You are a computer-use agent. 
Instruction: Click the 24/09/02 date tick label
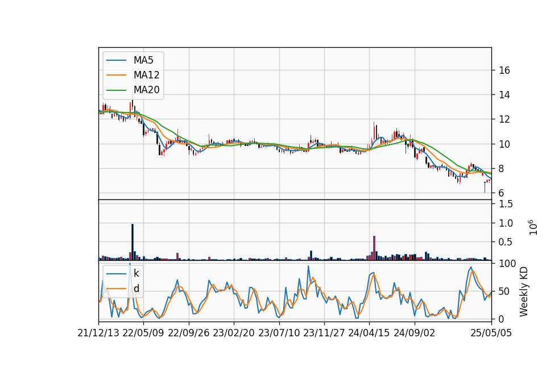coord(415,333)
